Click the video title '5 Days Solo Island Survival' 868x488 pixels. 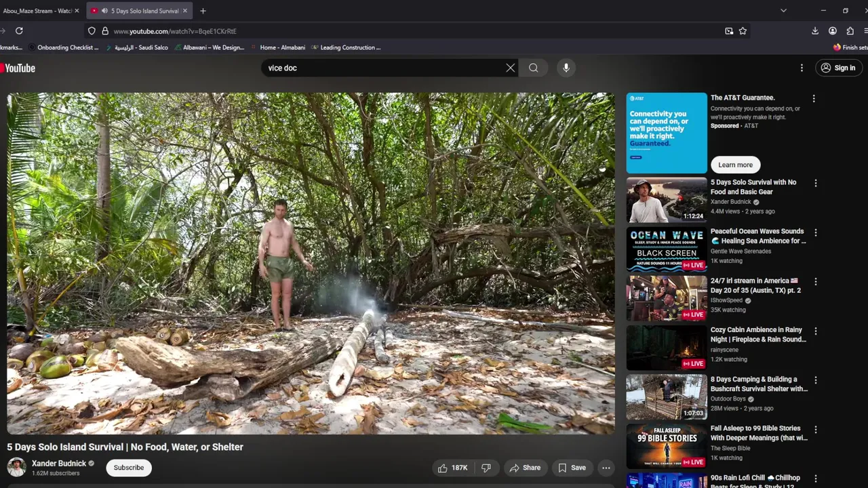click(125, 447)
